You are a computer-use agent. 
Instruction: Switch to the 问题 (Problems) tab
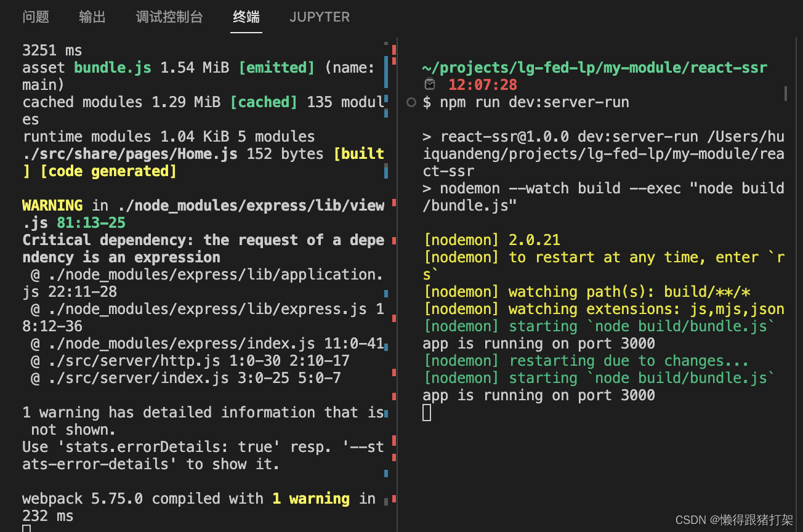point(36,17)
